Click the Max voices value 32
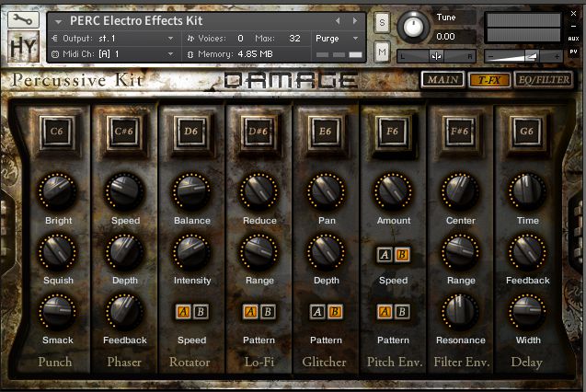The image size is (586, 392). coord(294,38)
